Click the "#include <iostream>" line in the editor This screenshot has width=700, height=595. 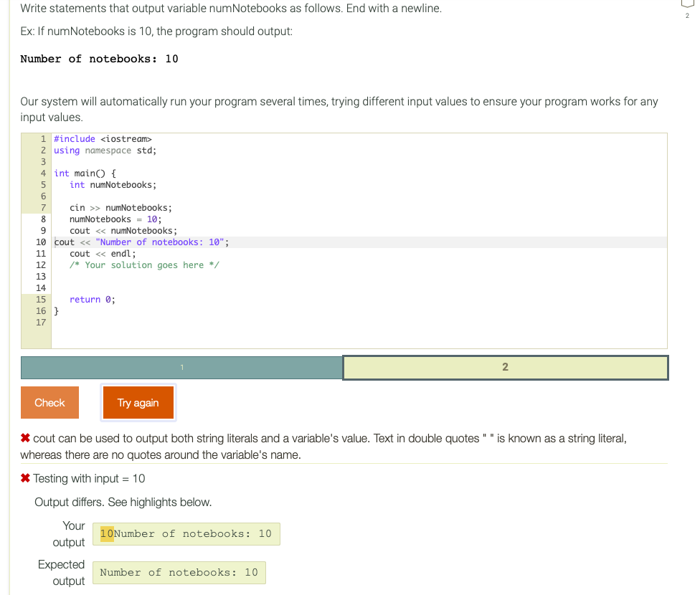click(x=103, y=138)
